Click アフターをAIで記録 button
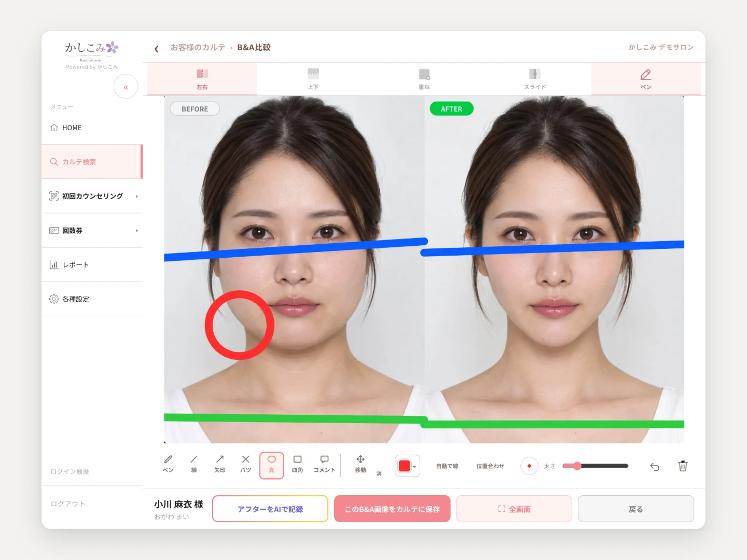Image resolution: width=747 pixels, height=560 pixels. click(270, 509)
